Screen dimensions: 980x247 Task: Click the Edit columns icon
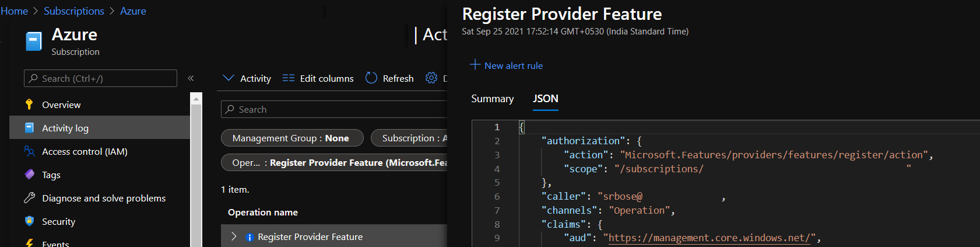pos(289,78)
